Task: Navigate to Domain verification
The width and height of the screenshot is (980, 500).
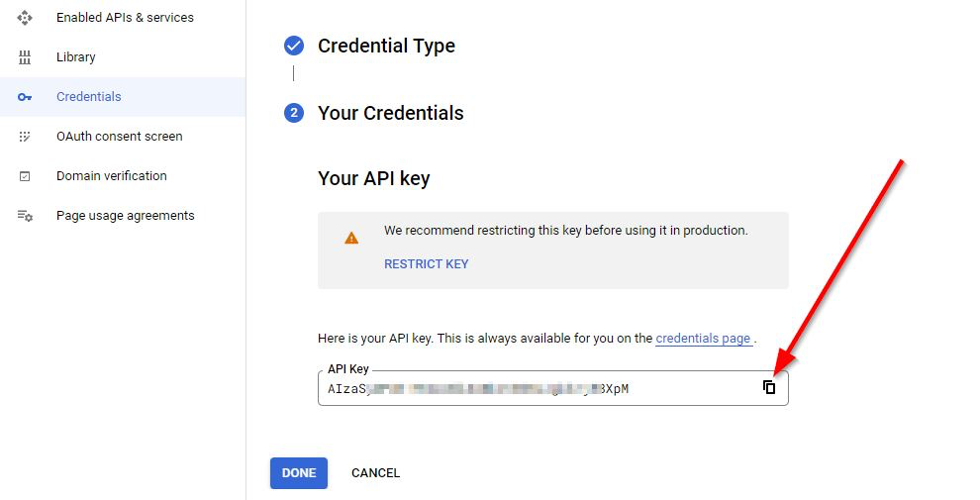Action: 111,176
